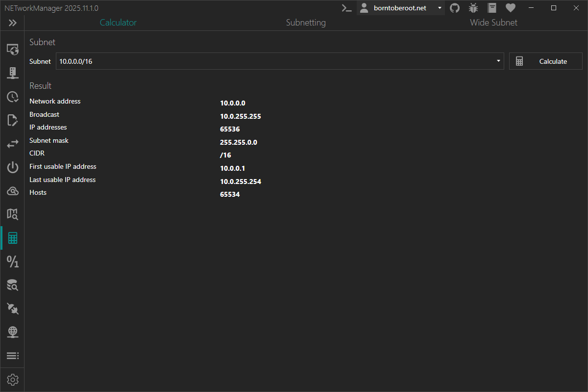Open the Ping Monitor tool
The image size is (588, 392).
12,97
